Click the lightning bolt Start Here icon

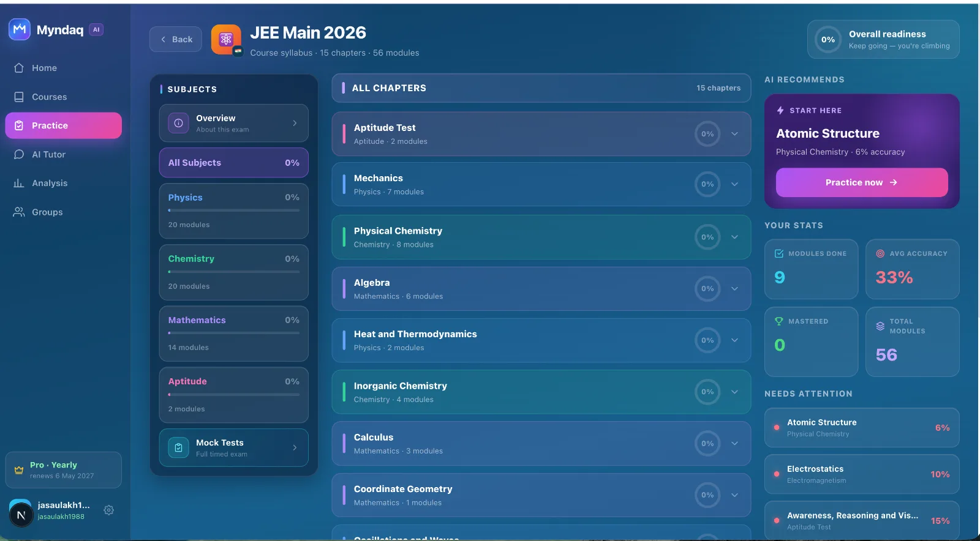click(780, 110)
